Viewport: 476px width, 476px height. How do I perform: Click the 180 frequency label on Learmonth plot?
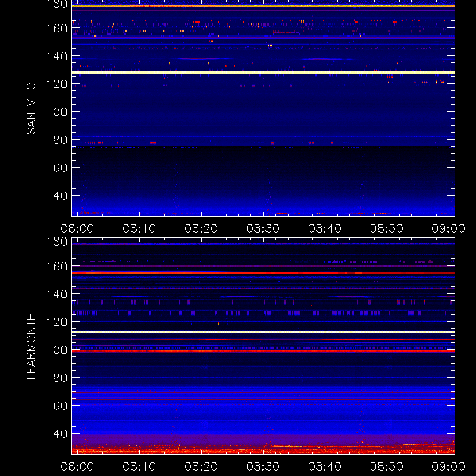pos(57,242)
